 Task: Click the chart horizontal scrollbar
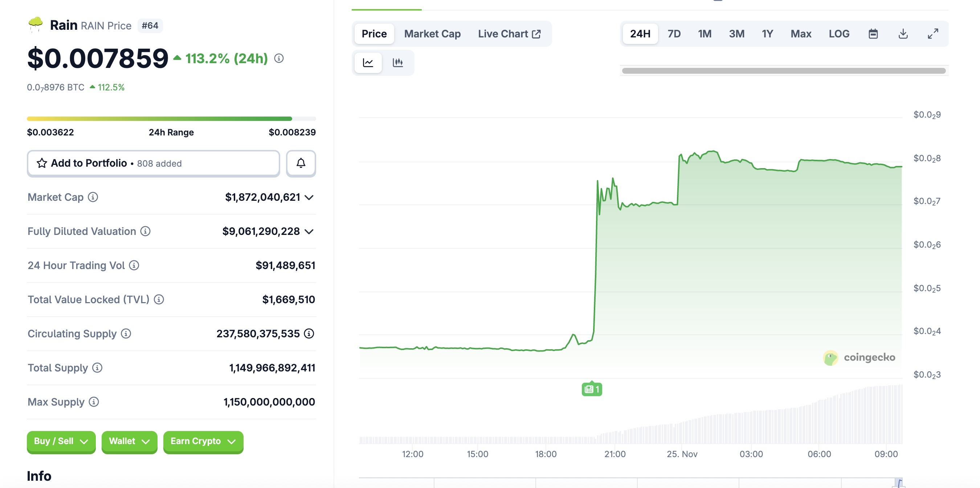783,71
